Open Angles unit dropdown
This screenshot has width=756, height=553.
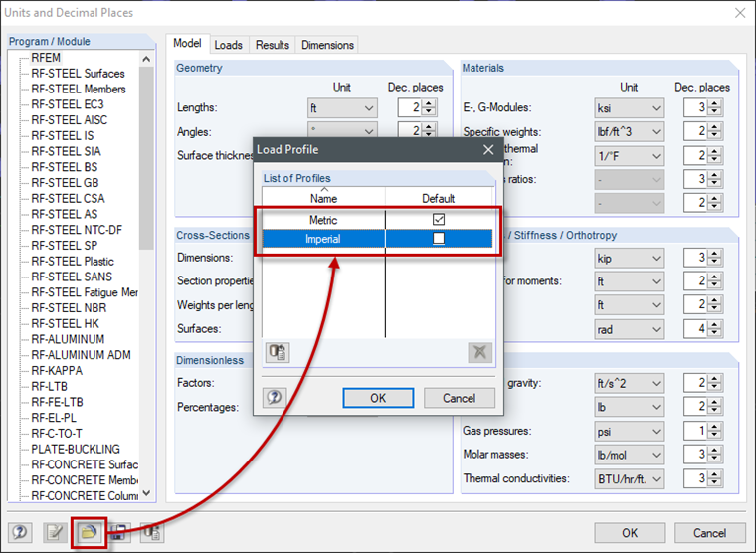(x=342, y=130)
